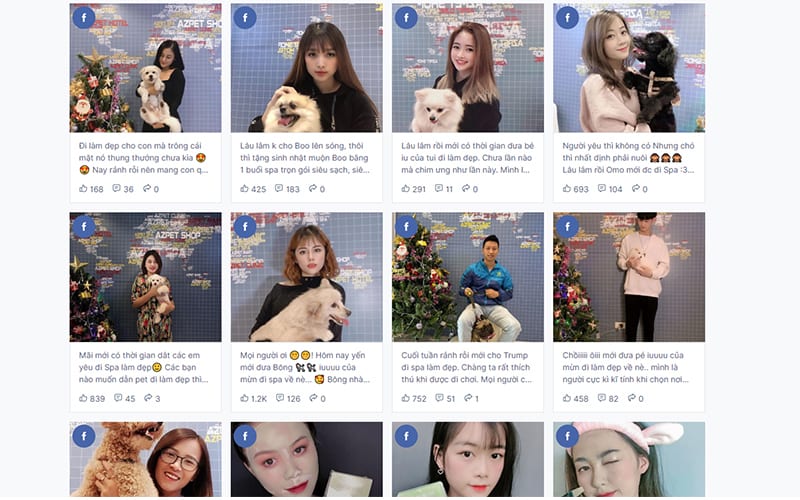This screenshot has height=500, width=800.
Task: Click the share icon showing 3 shares
Action: pyautogui.click(x=148, y=397)
